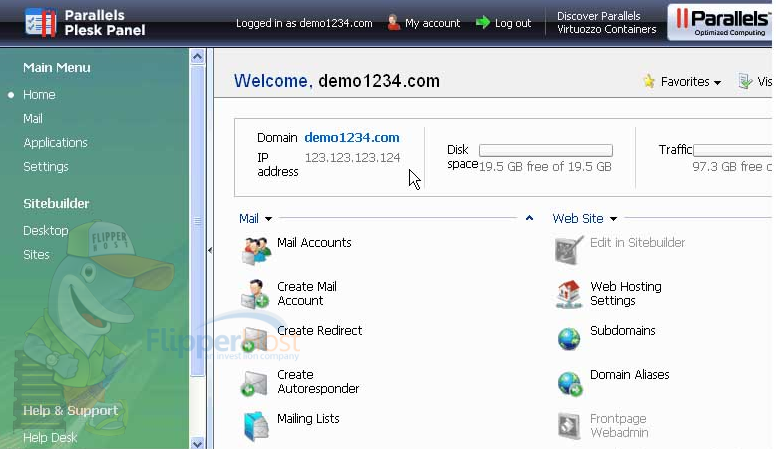This screenshot has height=450, width=776.
Task: Click the Log out link
Action: pyautogui.click(x=513, y=23)
